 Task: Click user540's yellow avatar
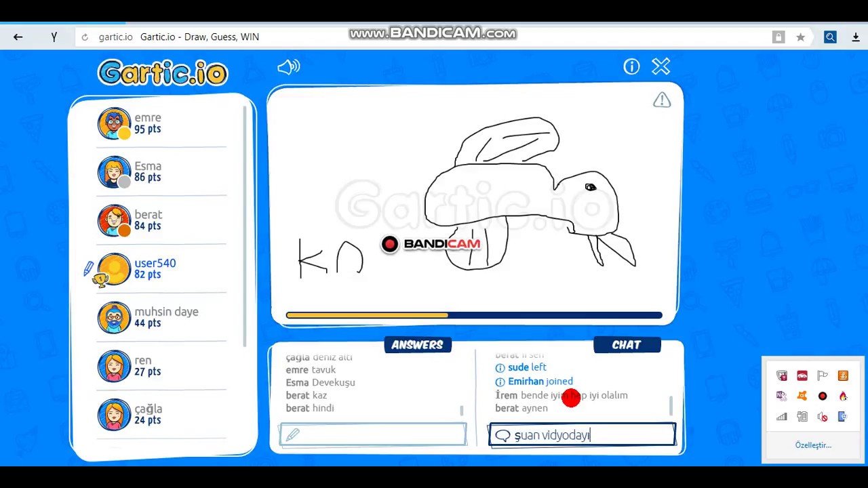point(113,269)
